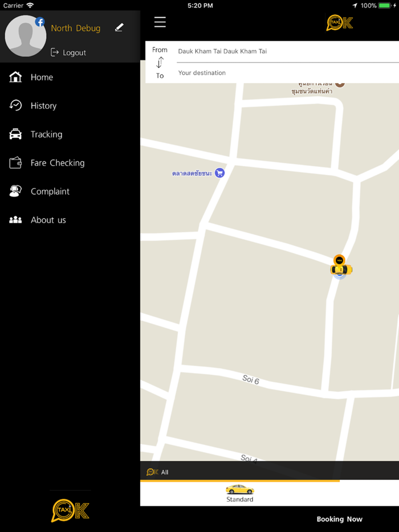399x532 pixels.
Task: Swap From and To locations arrow
Action: click(160, 63)
